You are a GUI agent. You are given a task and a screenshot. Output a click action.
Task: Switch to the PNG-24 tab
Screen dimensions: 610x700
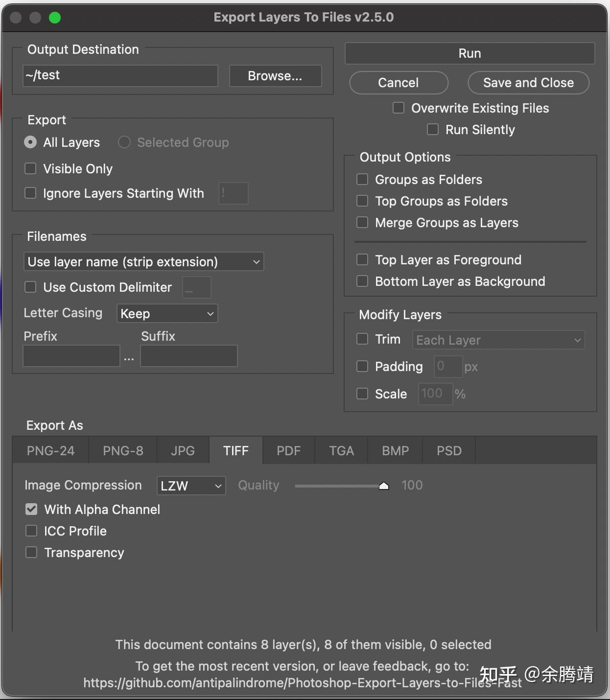click(x=50, y=450)
